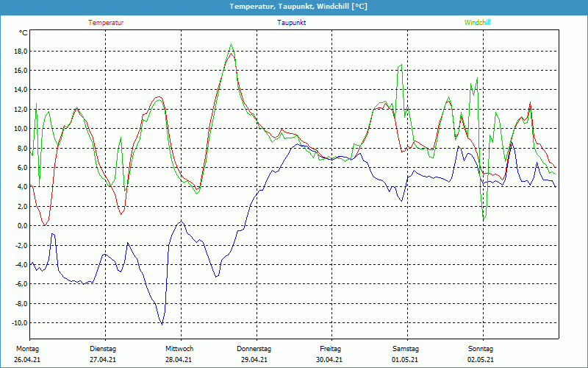The image size is (588, 368).
Task: Click the Dienstag day label
Action: (x=103, y=349)
